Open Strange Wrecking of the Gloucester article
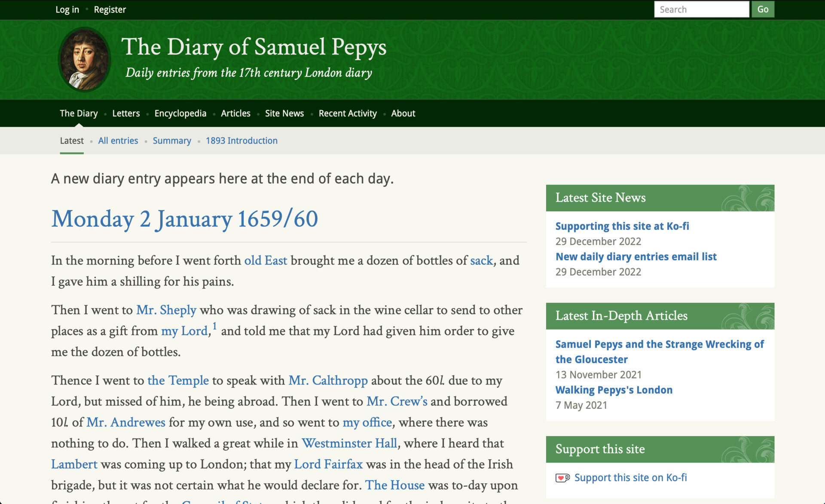 [660, 351]
